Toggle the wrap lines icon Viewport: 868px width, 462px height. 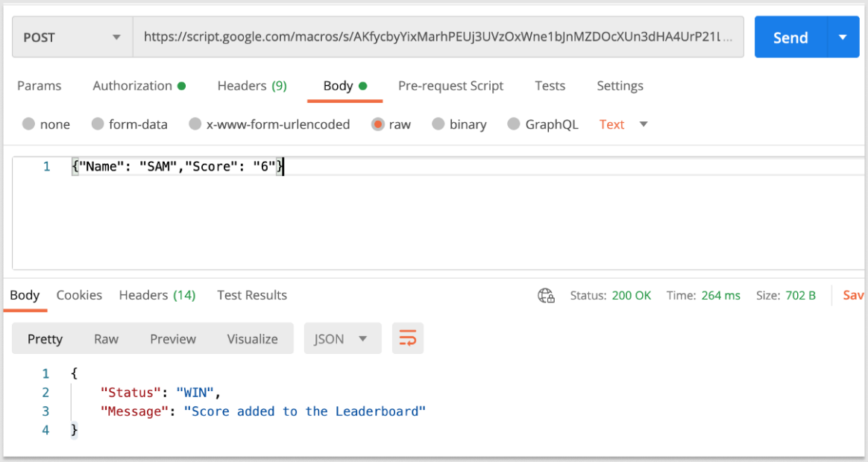408,338
